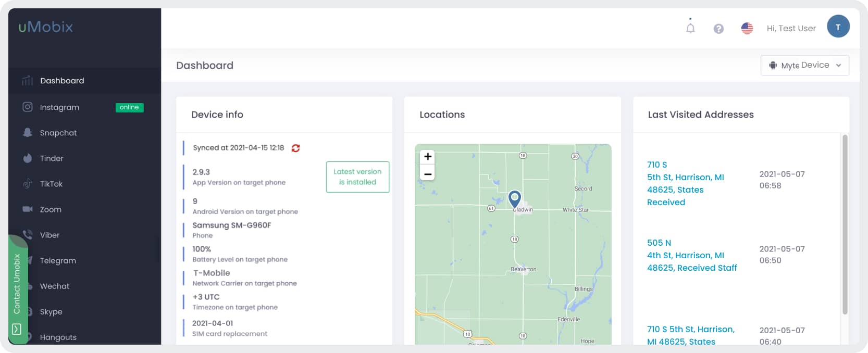Viewport: 868px width, 353px height.
Task: Click the notification bell icon
Action: click(x=690, y=28)
